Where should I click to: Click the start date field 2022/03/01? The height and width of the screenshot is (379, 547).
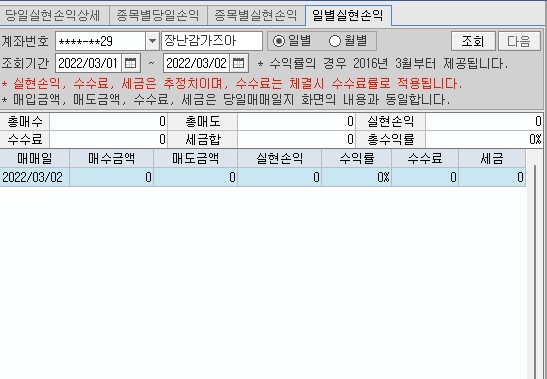tap(88, 63)
